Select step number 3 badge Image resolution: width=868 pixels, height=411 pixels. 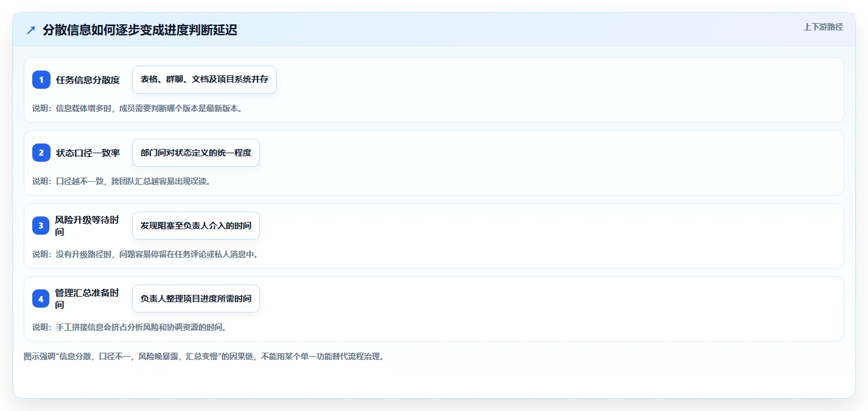(41, 226)
